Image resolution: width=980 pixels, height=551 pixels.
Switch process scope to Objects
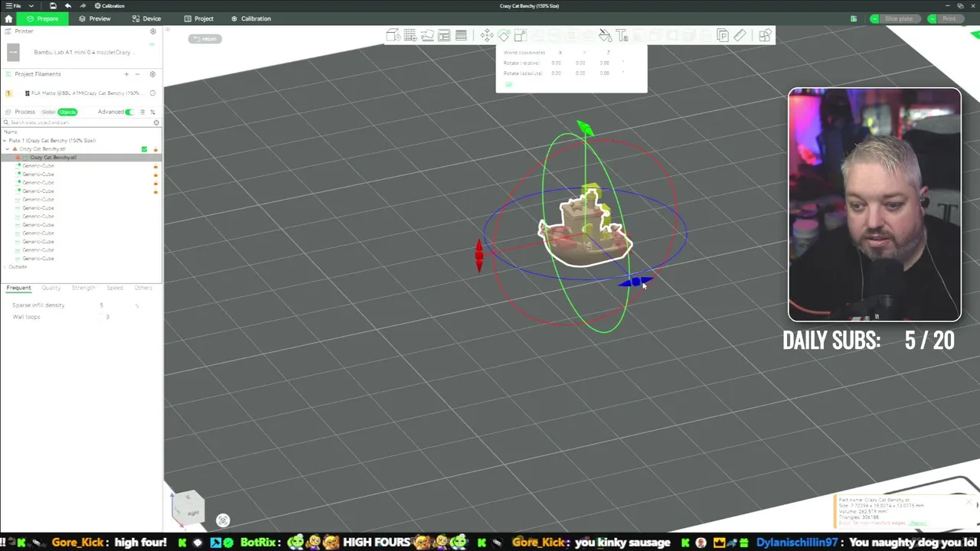(67, 112)
